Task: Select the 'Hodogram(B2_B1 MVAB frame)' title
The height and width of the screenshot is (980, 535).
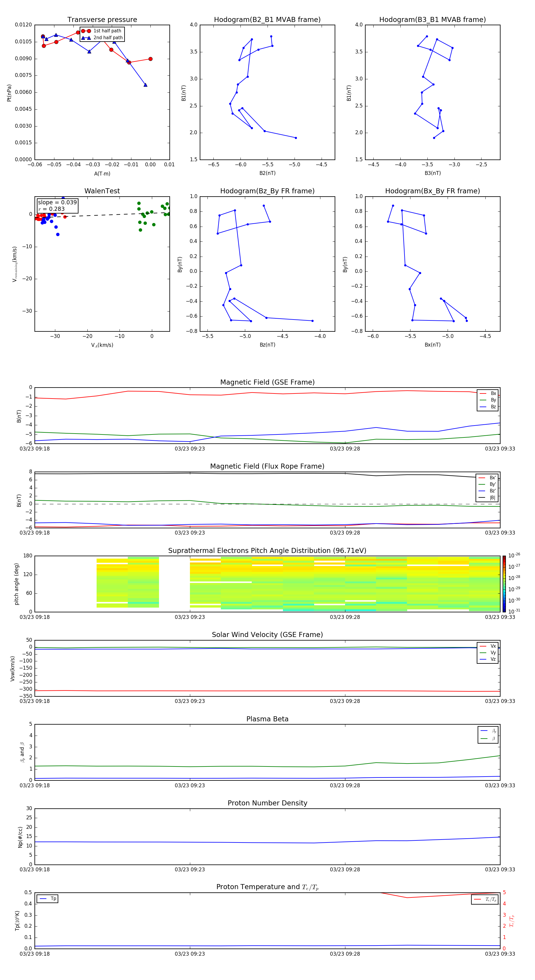Action: pos(267,20)
